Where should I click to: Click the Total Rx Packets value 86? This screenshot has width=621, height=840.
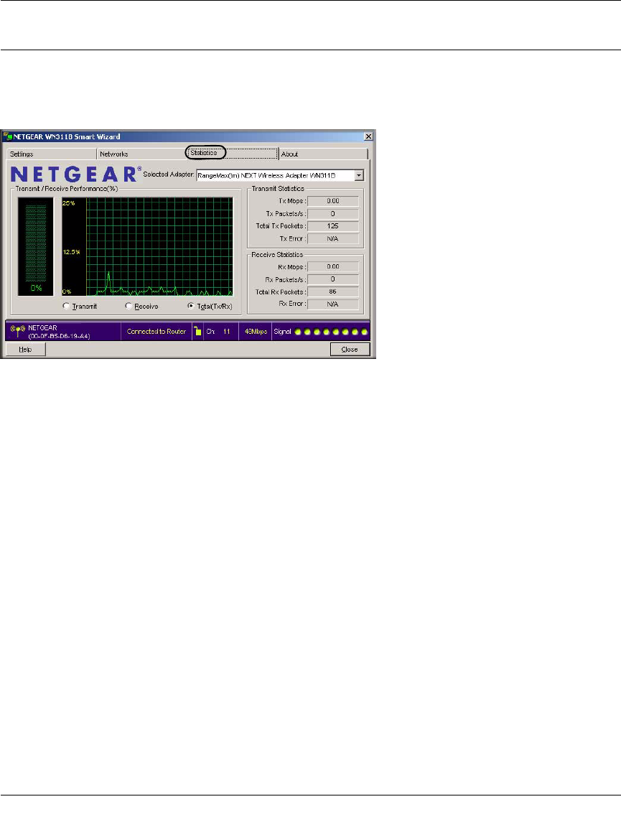332,291
